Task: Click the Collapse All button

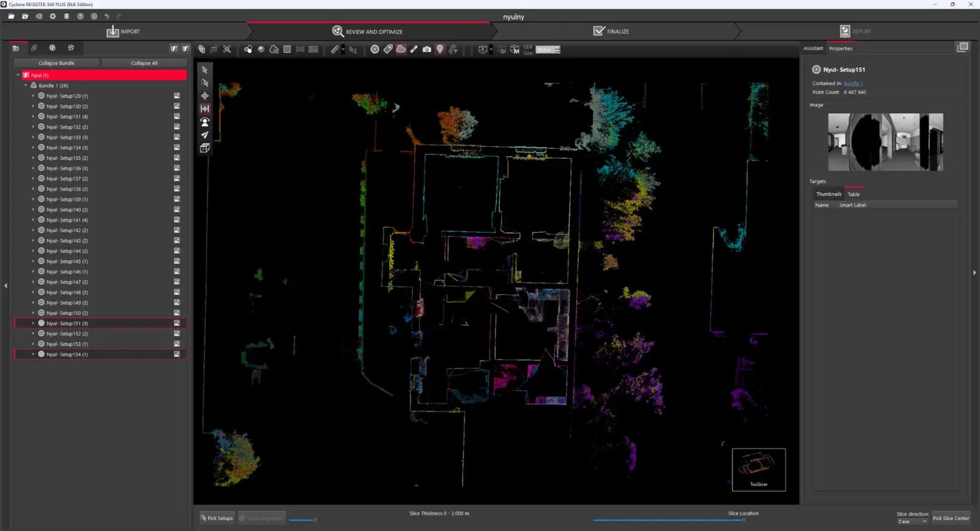Action: tap(144, 63)
